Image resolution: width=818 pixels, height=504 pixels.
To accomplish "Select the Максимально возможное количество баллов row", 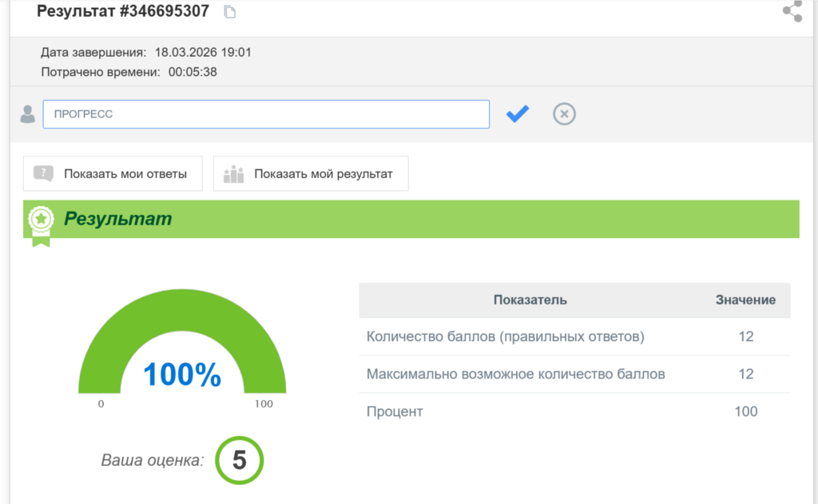I will 574,374.
